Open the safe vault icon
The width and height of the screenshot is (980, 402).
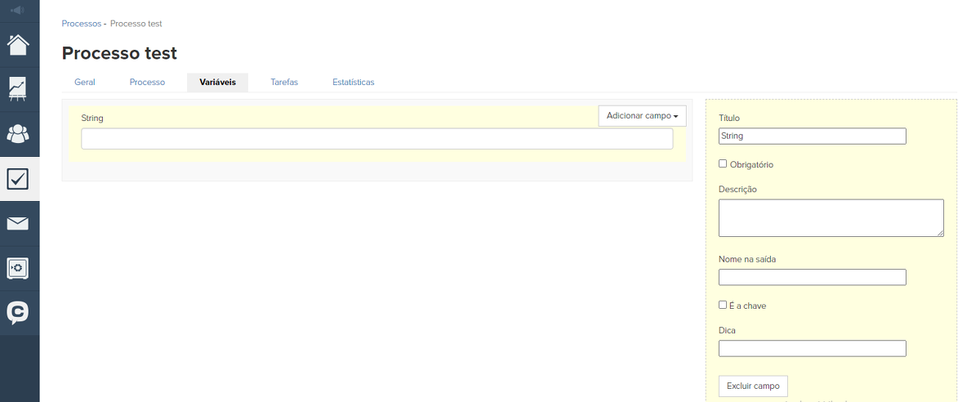[x=18, y=268]
